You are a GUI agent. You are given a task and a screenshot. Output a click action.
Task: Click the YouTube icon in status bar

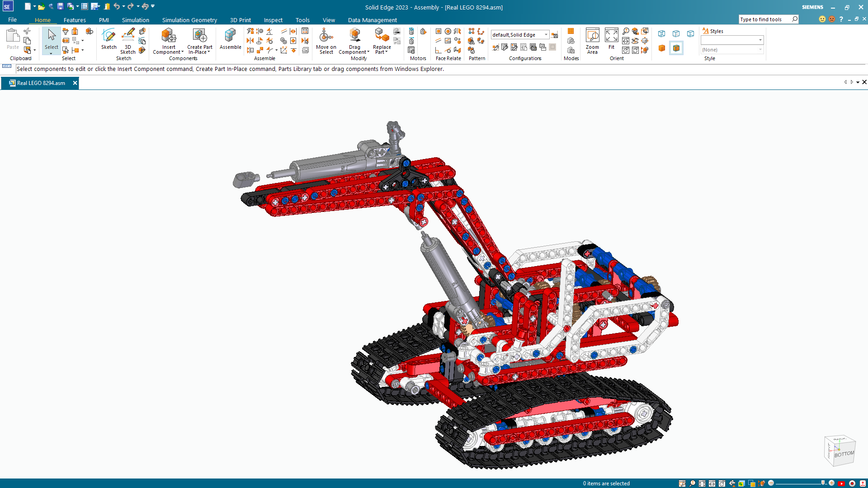coord(841,483)
